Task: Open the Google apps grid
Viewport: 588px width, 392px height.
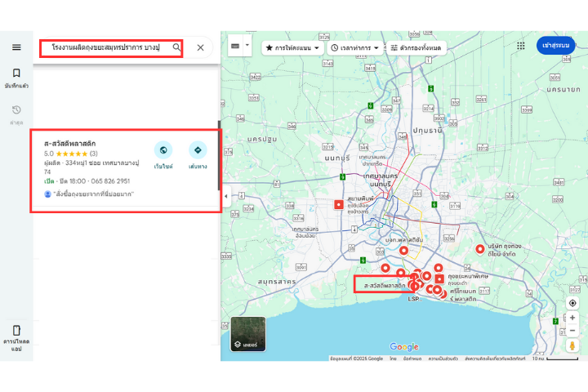Action: (x=520, y=46)
